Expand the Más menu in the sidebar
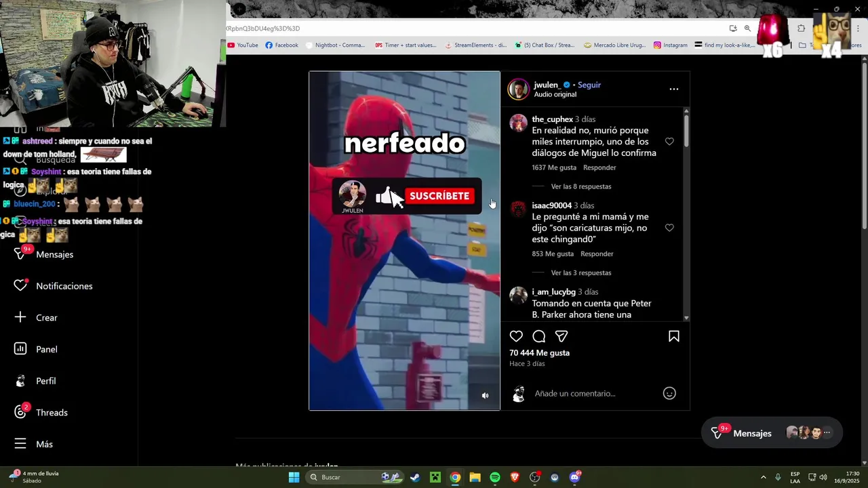 [44, 444]
